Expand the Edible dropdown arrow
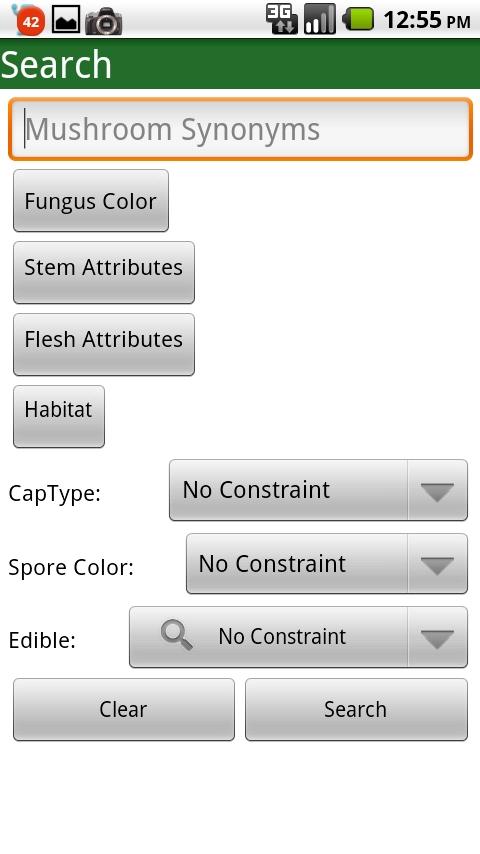Image resolution: width=480 pixels, height=854 pixels. pos(438,638)
